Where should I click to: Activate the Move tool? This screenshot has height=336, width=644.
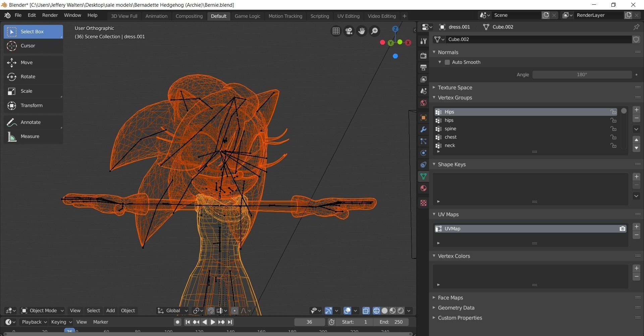33,62
